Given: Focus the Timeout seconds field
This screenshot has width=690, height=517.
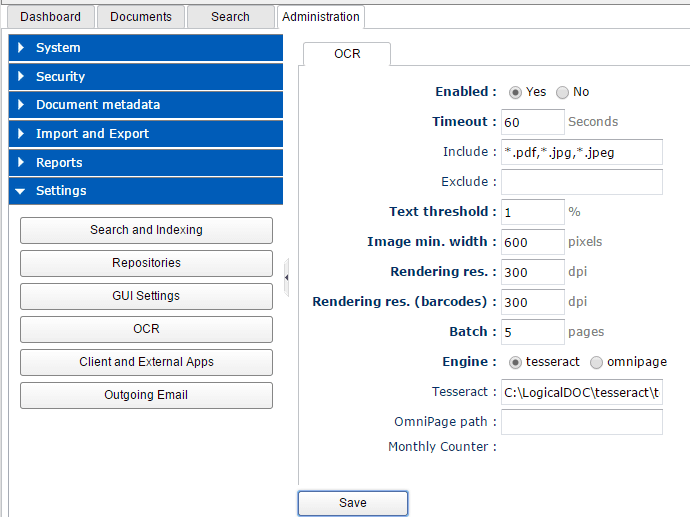Looking at the screenshot, I should tap(532, 122).
